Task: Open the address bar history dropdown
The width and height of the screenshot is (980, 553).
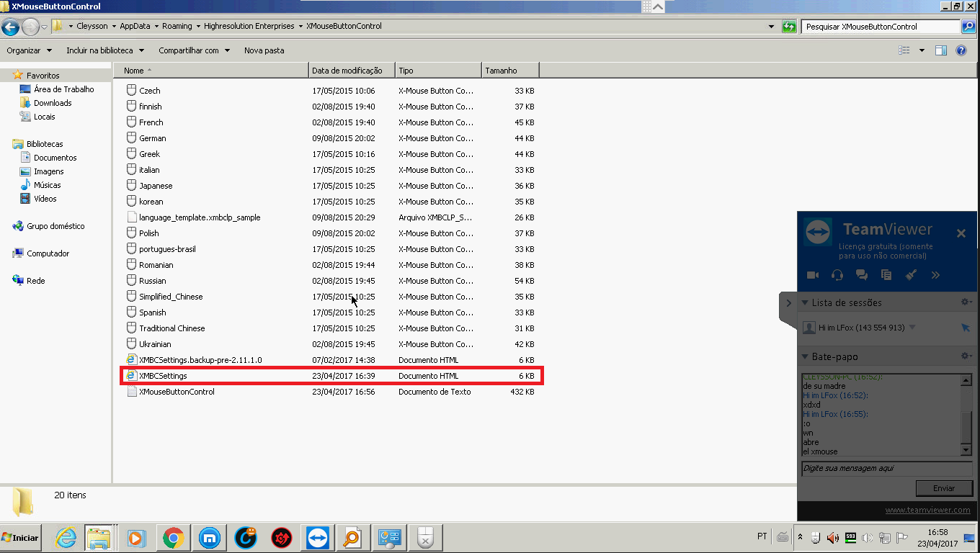Action: (772, 27)
